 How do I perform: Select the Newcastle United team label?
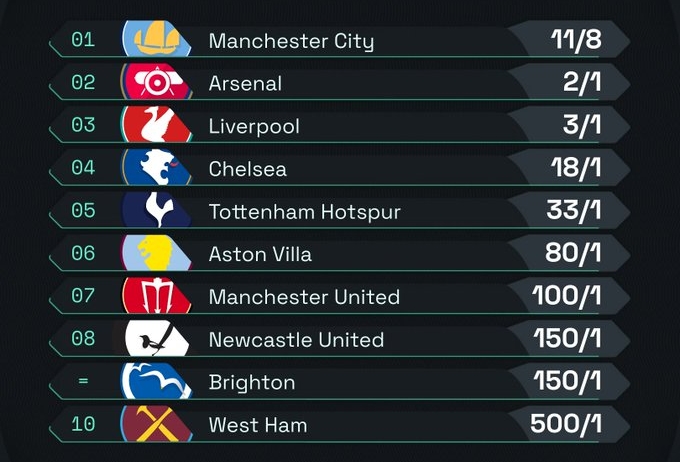(296, 340)
